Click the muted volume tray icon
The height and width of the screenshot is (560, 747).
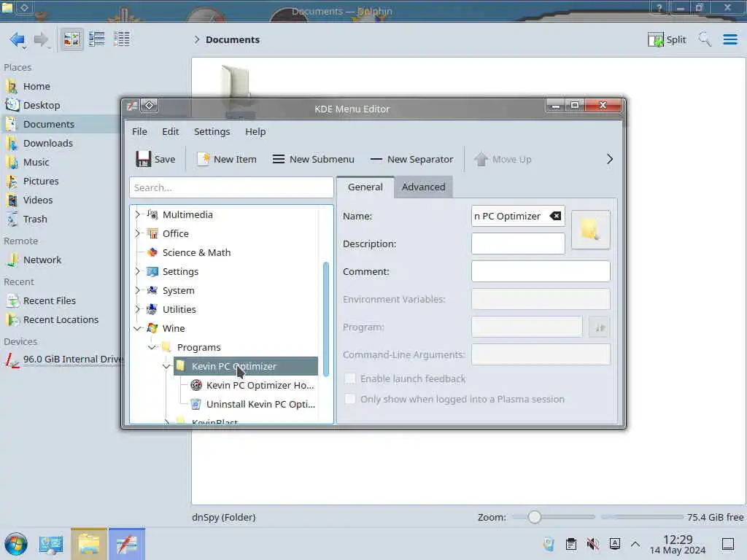tap(593, 544)
